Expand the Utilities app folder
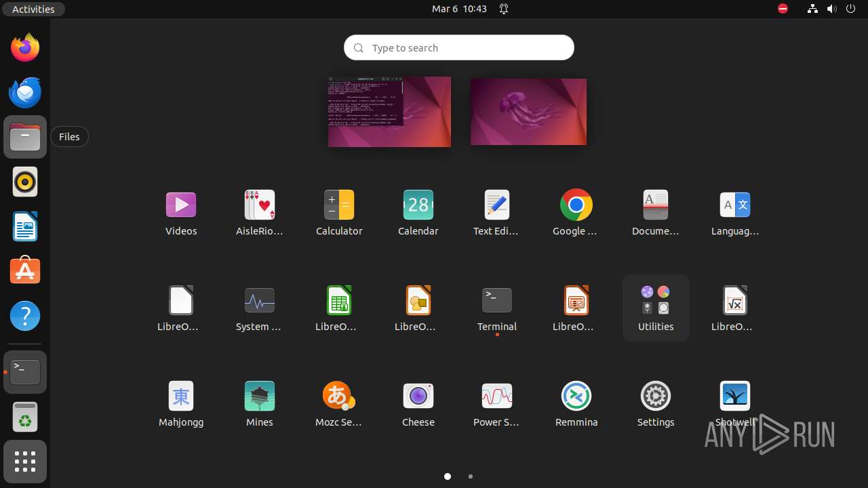This screenshot has width=868, height=488. pos(656,308)
